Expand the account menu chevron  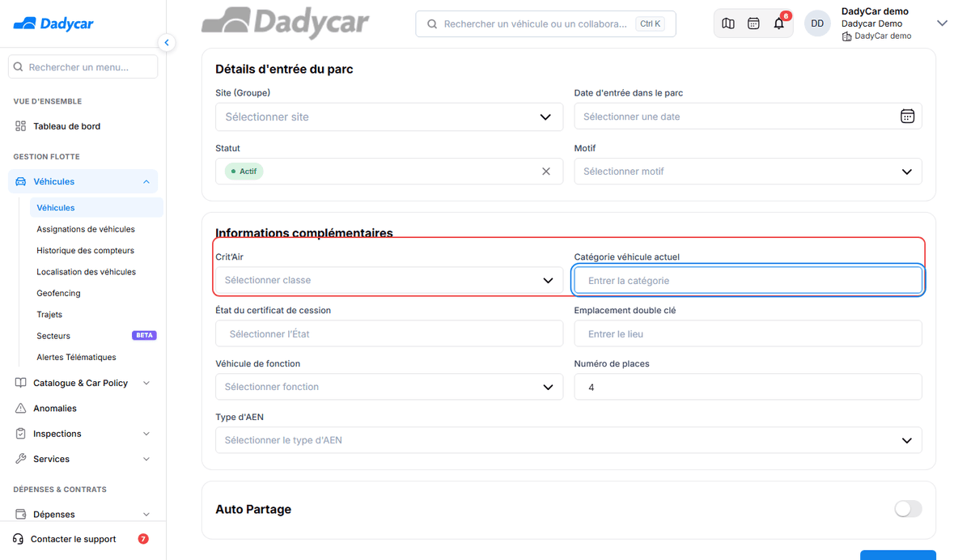pyautogui.click(x=942, y=23)
